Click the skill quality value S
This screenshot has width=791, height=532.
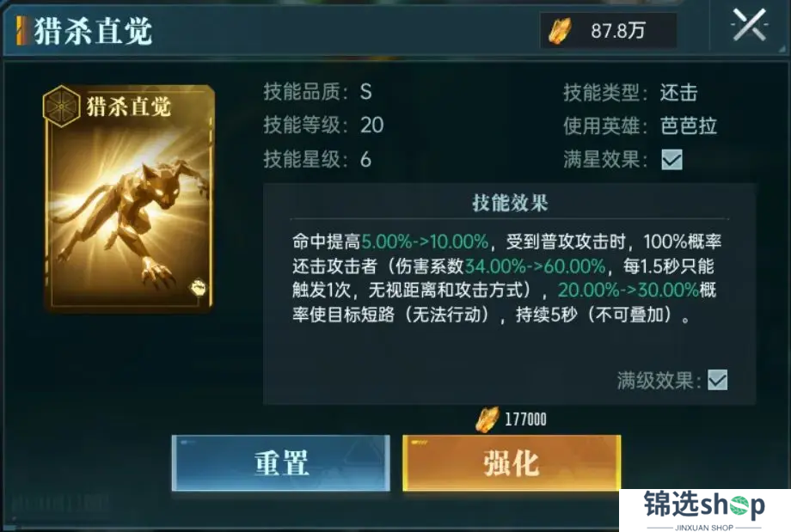tap(366, 92)
